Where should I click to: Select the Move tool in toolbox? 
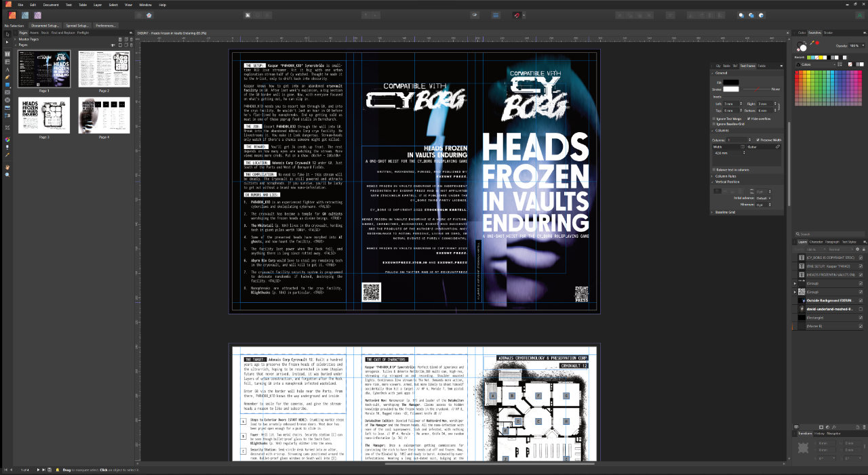pos(7,34)
